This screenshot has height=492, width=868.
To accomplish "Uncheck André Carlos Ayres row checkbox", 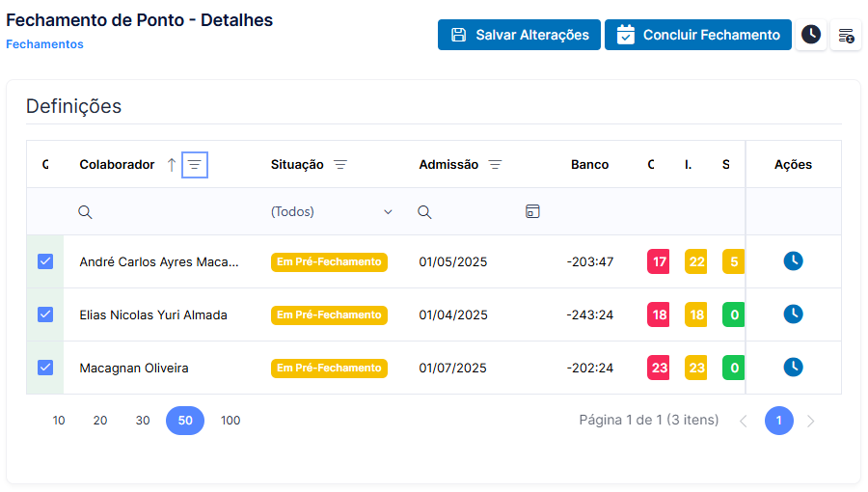I will (x=45, y=261).
